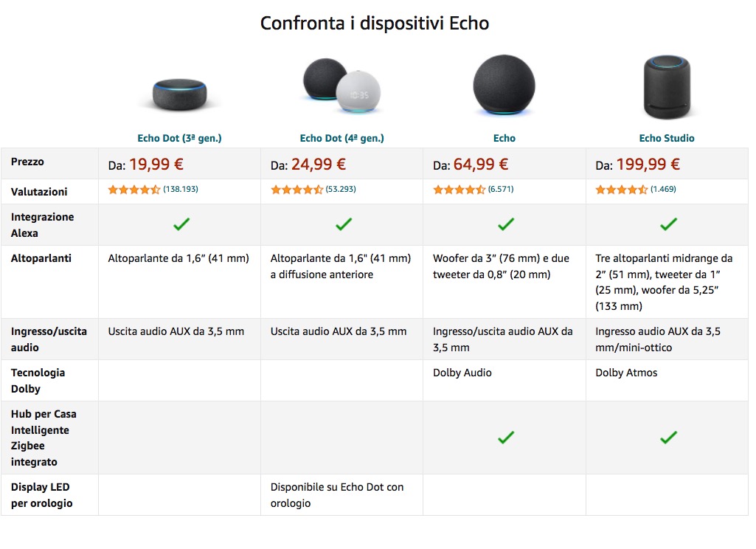Click Alexa integration checkmark for Echo Dot 3ª gen.
Viewport: 756px width, 549px height.
181,224
